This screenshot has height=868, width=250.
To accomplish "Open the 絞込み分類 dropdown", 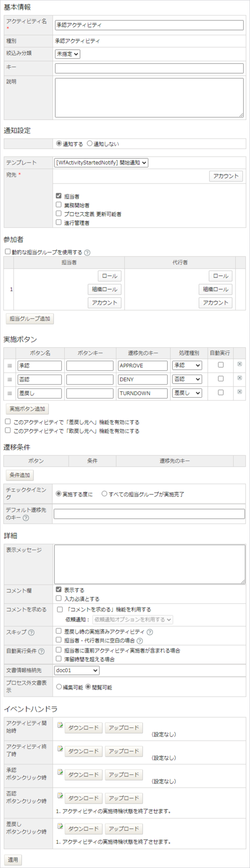I will pos(68,54).
